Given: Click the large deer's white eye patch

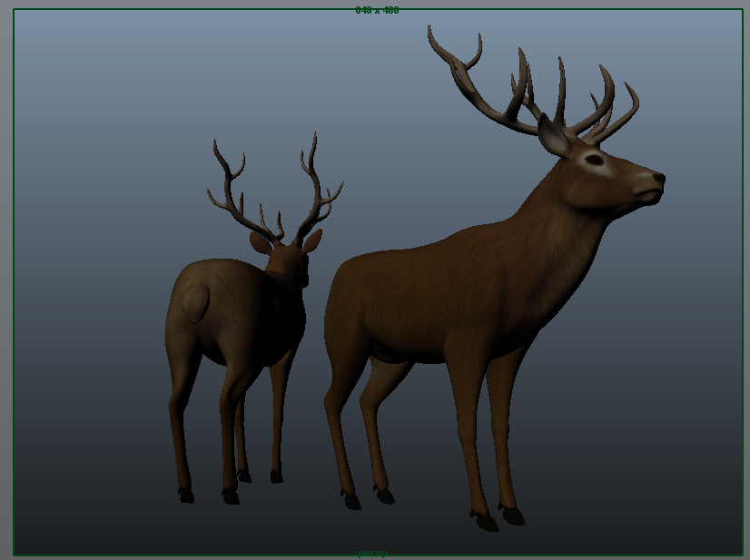Looking at the screenshot, I should 594,162.
